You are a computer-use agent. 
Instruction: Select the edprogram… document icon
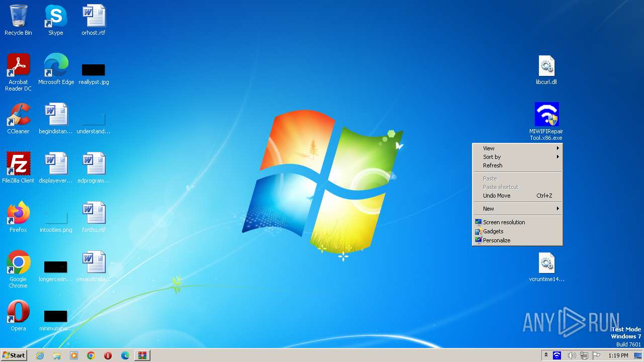(x=94, y=168)
